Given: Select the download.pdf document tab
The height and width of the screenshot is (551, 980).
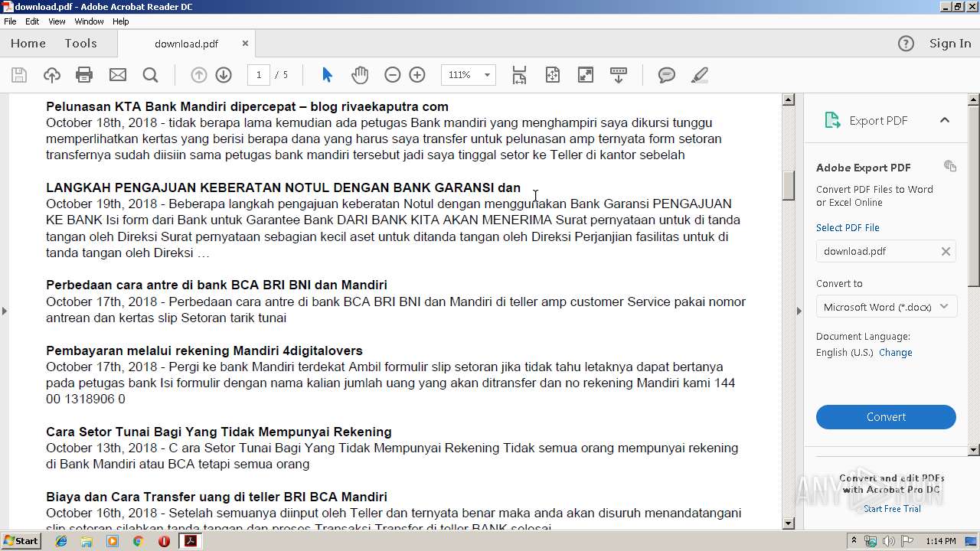Looking at the screenshot, I should pos(186,44).
